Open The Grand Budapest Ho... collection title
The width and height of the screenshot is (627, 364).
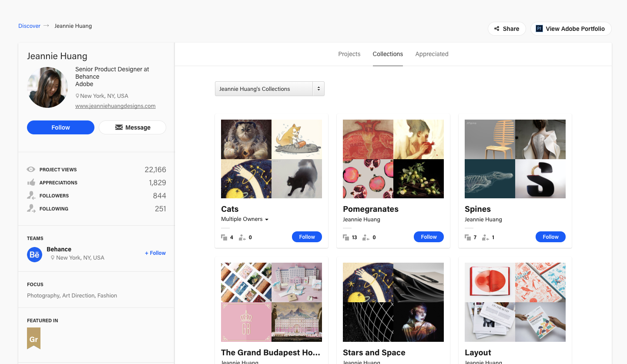[271, 353]
